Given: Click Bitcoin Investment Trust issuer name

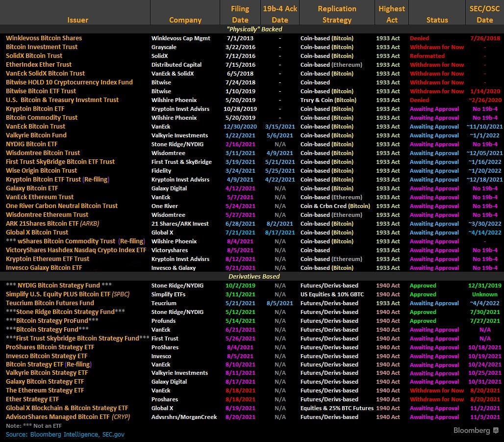Looking at the screenshot, I should coord(42,47).
